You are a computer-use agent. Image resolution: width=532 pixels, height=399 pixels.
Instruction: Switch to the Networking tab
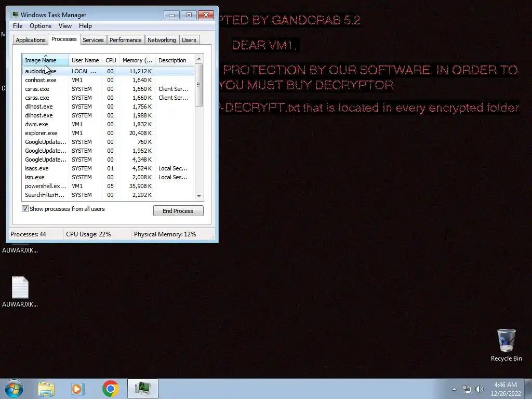coord(162,40)
